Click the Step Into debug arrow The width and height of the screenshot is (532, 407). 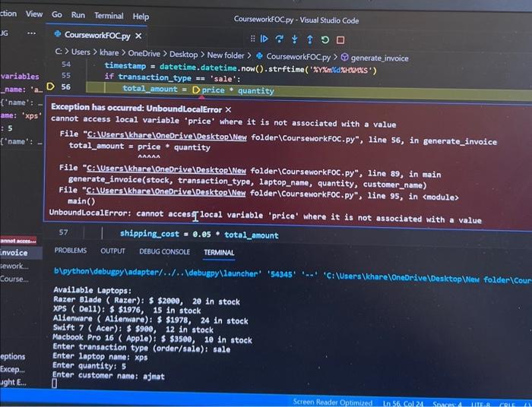pos(295,39)
